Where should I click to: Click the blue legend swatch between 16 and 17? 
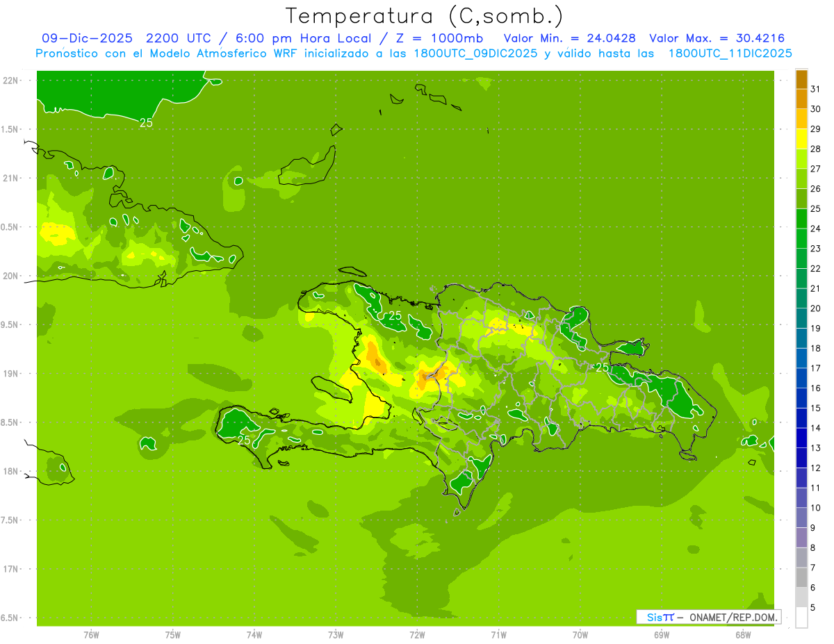(x=801, y=379)
